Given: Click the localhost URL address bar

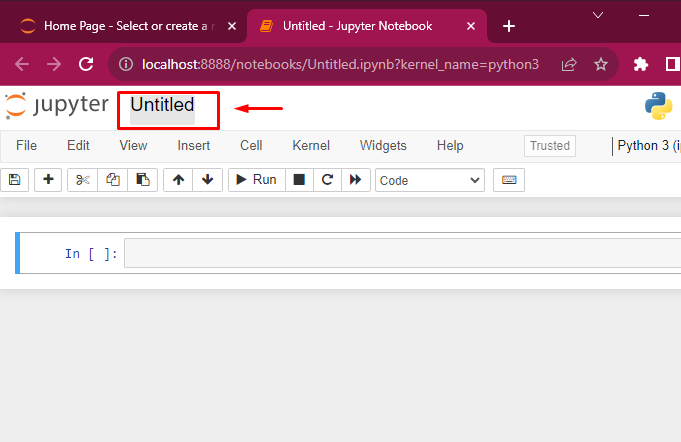Looking at the screenshot, I should coord(340,64).
